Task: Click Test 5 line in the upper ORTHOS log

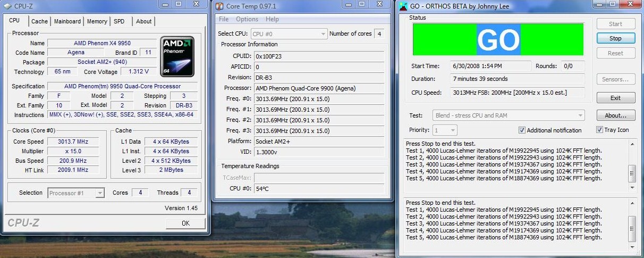Action: point(504,178)
